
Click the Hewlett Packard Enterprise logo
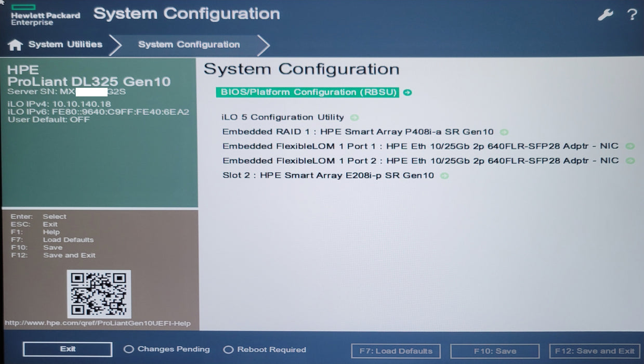click(45, 16)
